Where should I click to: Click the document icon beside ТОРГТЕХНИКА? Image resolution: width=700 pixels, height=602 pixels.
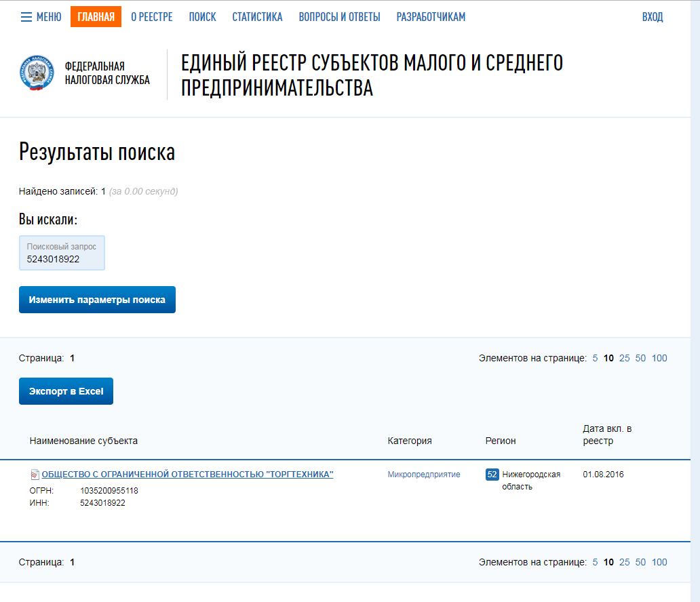[35, 475]
